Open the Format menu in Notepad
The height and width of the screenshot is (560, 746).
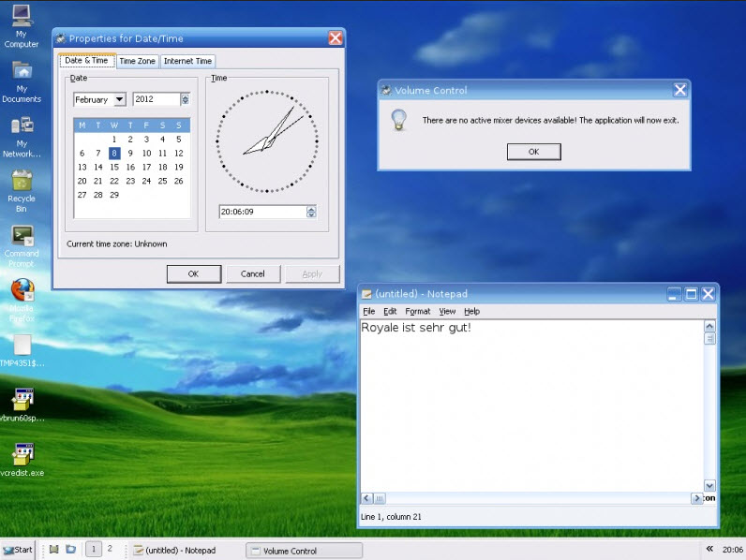tap(418, 312)
